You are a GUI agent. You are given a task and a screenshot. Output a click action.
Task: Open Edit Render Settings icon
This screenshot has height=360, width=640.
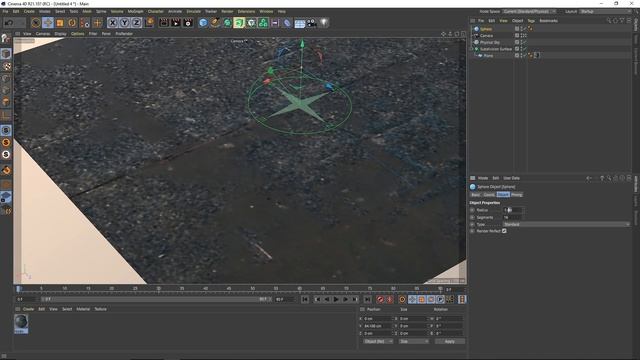[188, 23]
